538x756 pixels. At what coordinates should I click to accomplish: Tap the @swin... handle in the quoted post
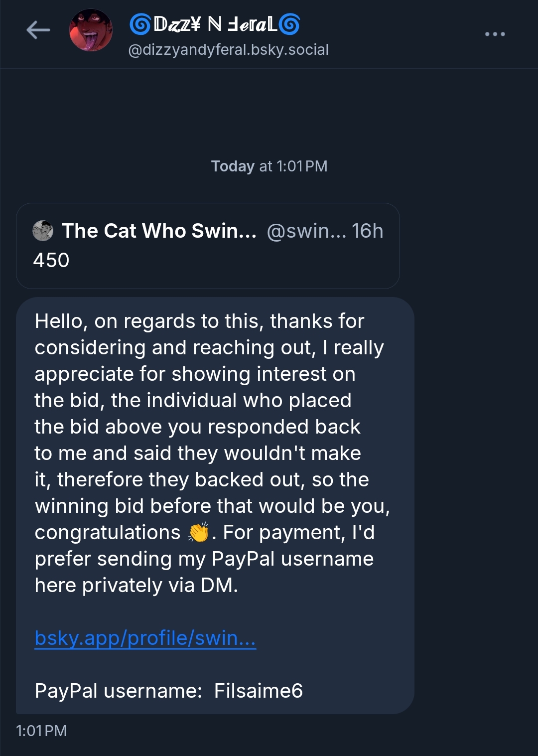tap(306, 231)
